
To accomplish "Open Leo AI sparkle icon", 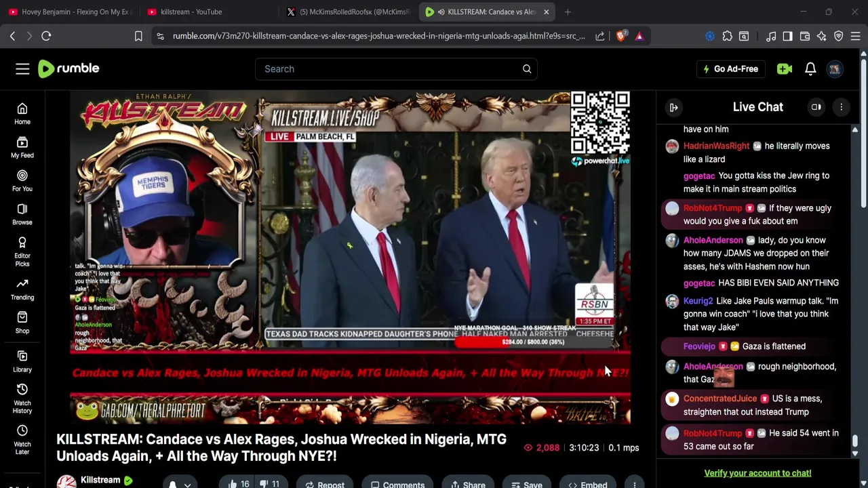I will [822, 36].
